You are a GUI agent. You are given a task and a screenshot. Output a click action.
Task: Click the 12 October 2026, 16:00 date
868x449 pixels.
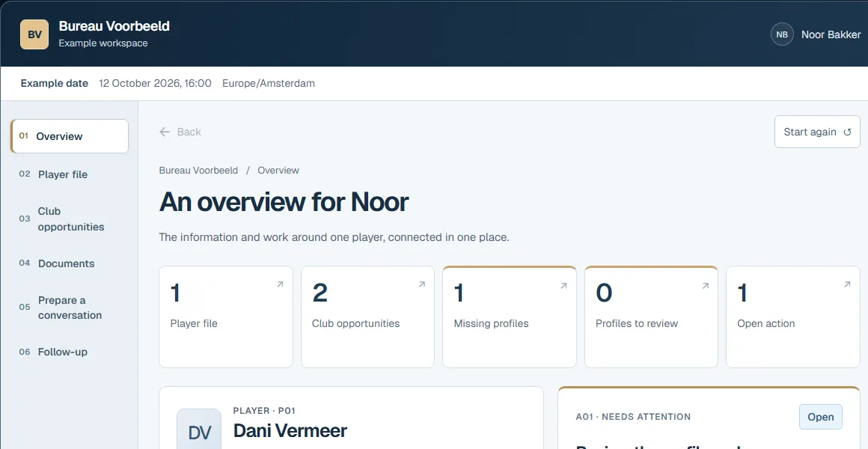pyautogui.click(x=155, y=83)
